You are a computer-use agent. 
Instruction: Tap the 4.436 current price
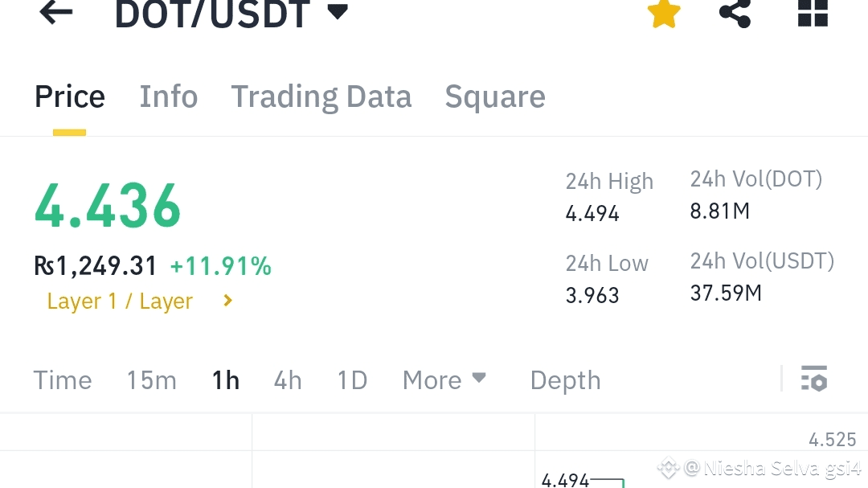click(108, 206)
